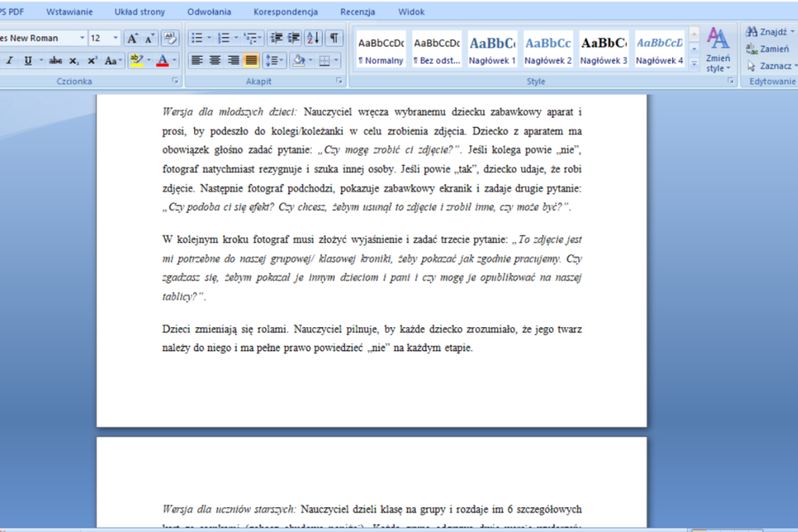
Task: Click the text 'Wersja dla uczniów starszych:'
Action: [x=229, y=509]
